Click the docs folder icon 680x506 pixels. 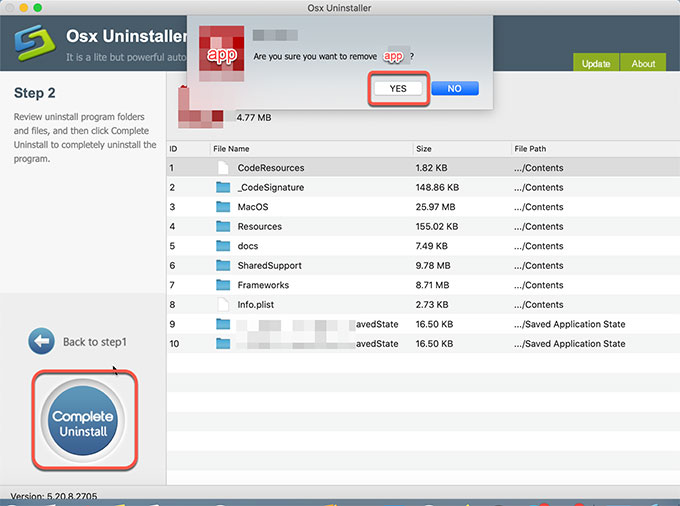click(223, 246)
